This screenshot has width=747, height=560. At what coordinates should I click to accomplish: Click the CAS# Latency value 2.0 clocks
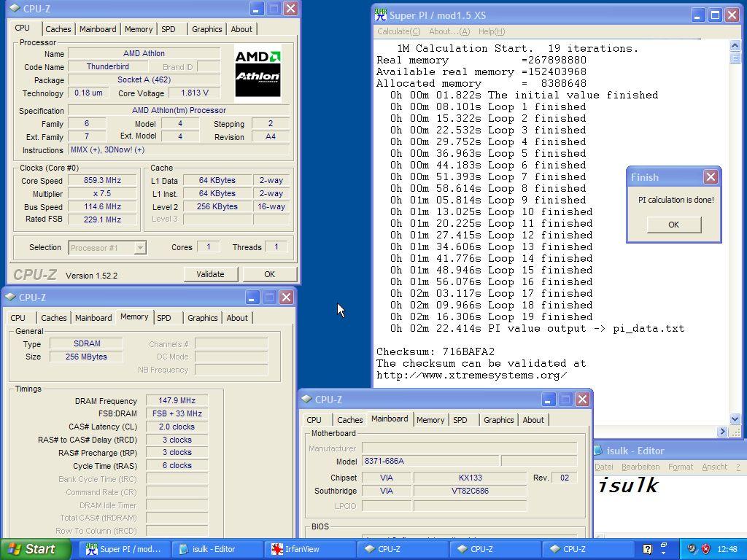click(177, 427)
